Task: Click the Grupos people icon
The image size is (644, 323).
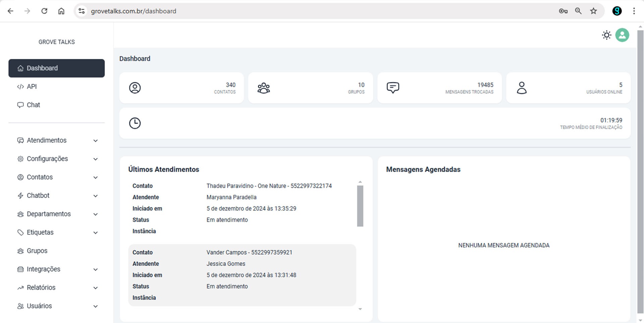Action: coord(264,88)
